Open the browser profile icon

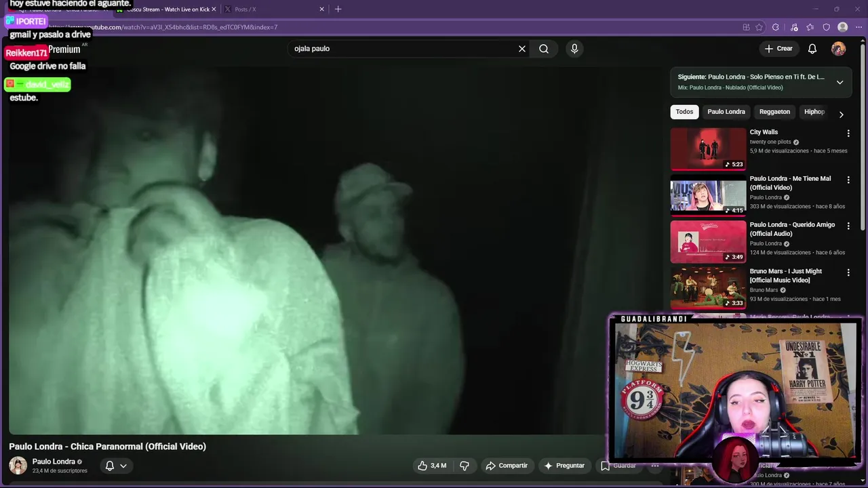[x=842, y=27]
